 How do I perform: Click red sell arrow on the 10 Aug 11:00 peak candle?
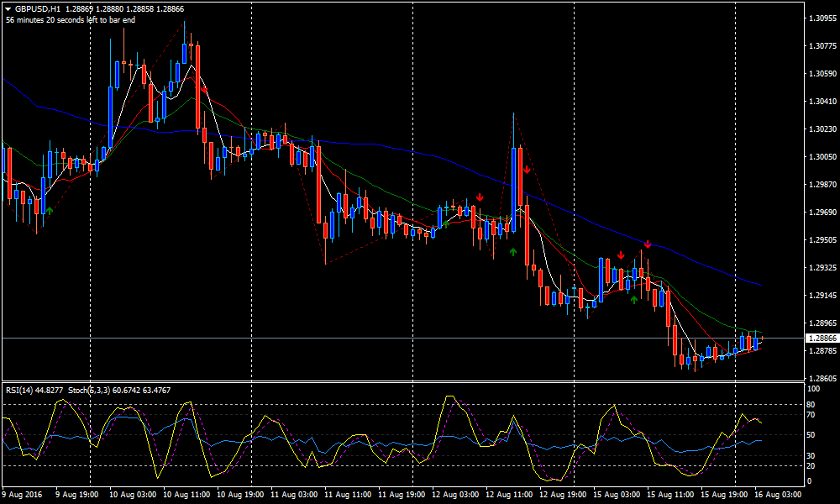click(x=204, y=87)
